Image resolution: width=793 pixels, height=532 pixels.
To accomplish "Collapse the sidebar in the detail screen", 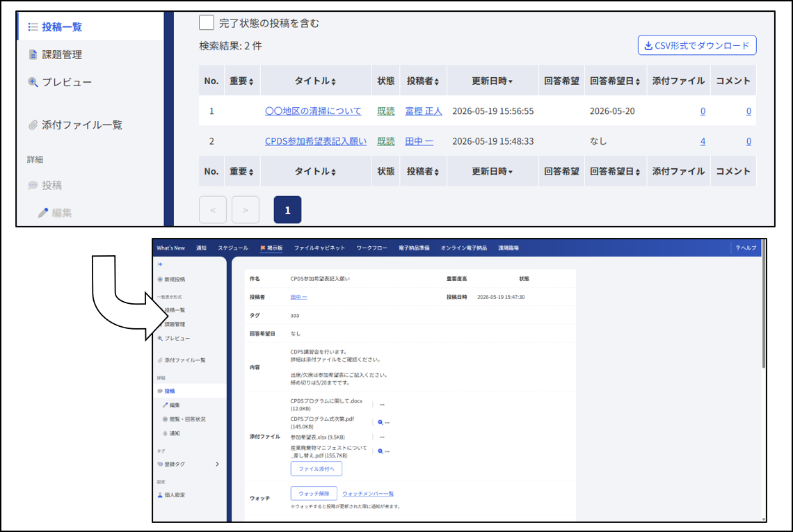I will [x=160, y=264].
